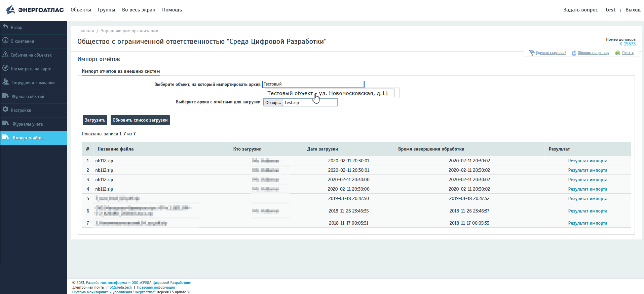Click the gear Settings icon
Screen dimensions: 644x294
[5, 109]
